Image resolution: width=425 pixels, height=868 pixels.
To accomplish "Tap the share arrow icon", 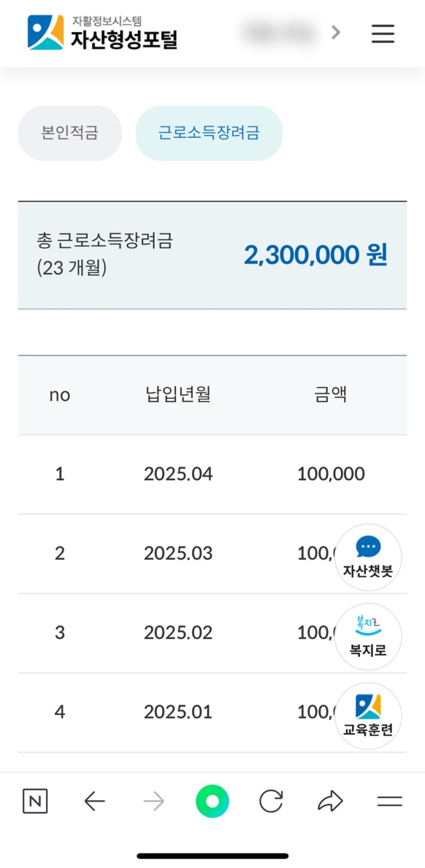I will tap(330, 802).
